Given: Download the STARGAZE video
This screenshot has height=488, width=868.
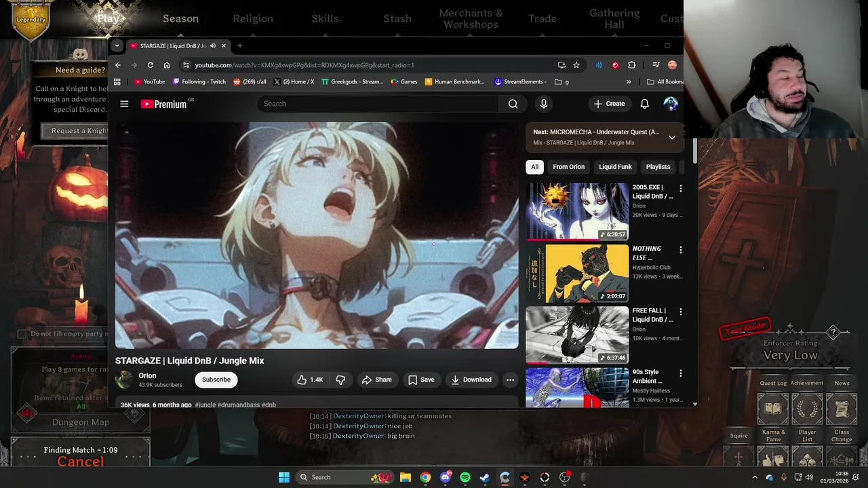Looking at the screenshot, I should click(471, 380).
